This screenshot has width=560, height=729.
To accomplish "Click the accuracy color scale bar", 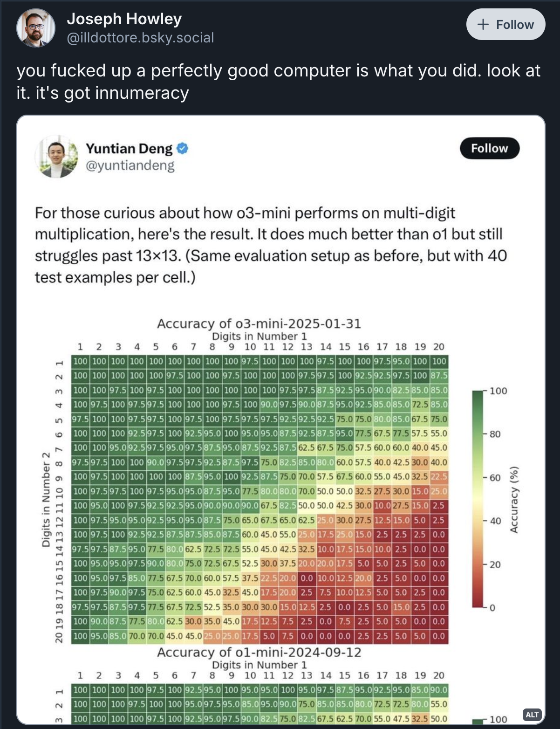I will [x=478, y=499].
